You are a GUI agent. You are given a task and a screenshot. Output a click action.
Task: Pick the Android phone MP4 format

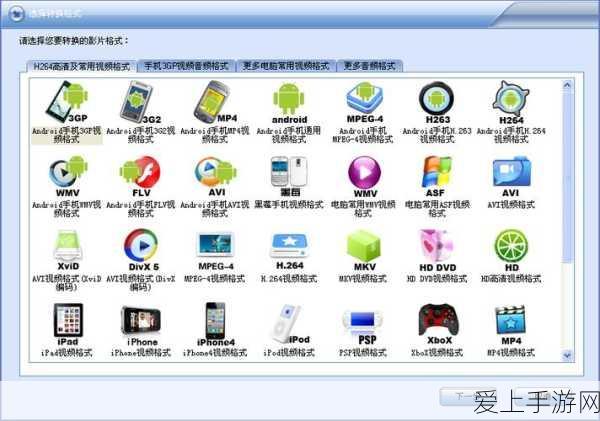point(215,102)
